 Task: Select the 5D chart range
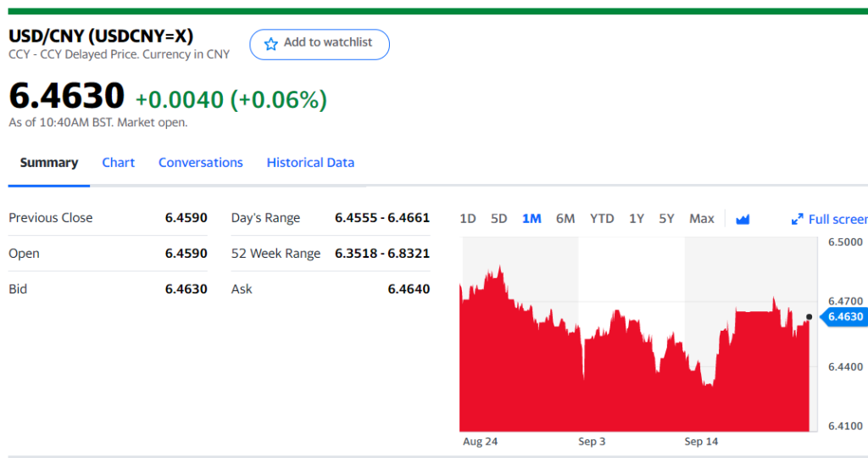498,219
